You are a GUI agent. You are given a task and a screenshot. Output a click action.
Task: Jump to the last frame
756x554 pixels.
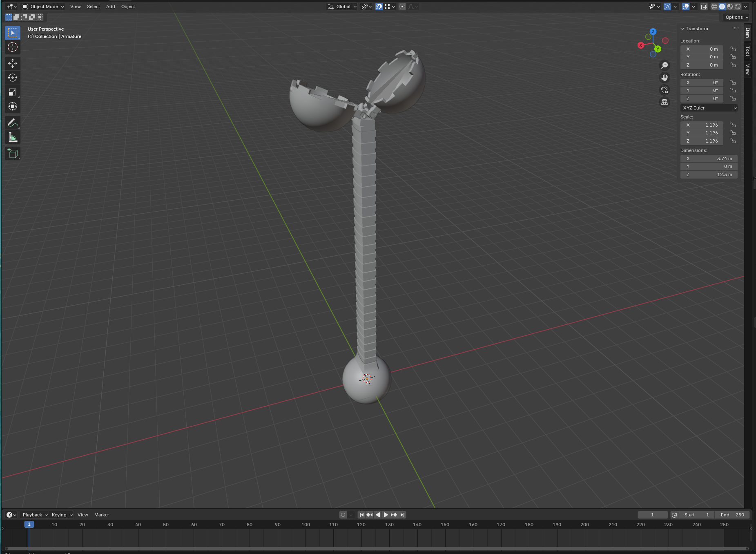tap(402, 515)
